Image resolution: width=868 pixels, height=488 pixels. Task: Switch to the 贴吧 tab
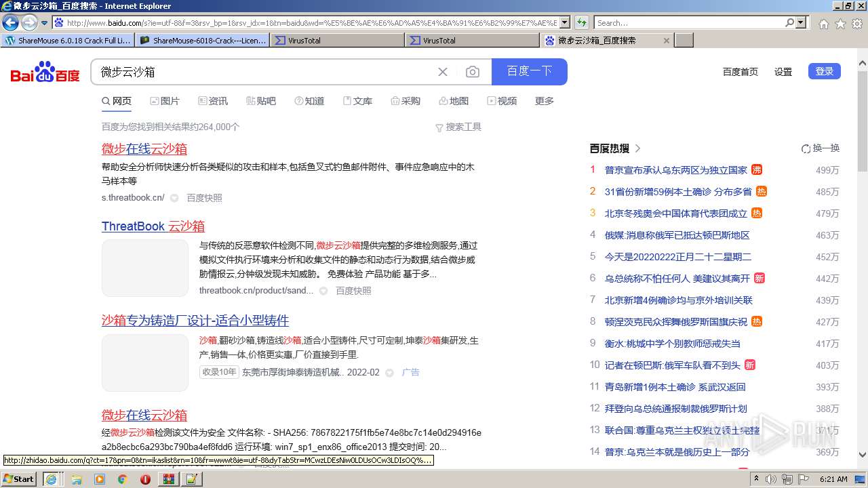coord(261,101)
